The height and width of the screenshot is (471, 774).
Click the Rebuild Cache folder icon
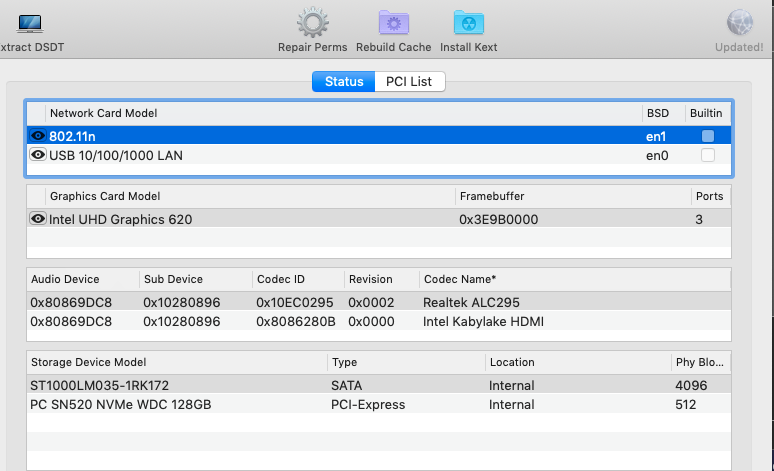(393, 23)
